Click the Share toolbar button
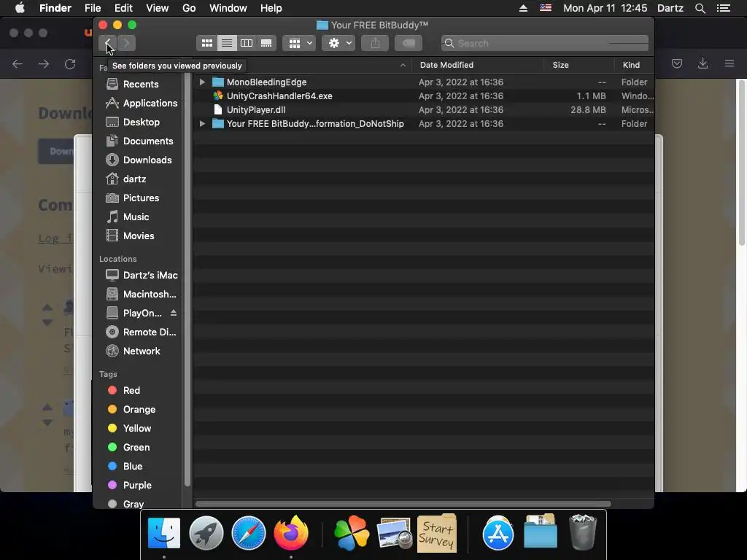Viewport: 747px width, 560px height. click(375, 43)
